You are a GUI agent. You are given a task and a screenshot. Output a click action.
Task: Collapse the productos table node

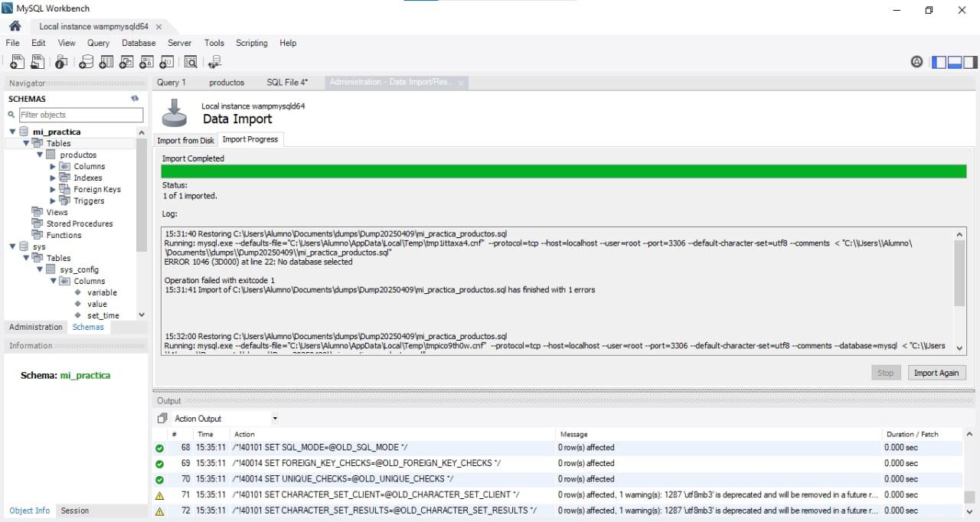click(40, 155)
